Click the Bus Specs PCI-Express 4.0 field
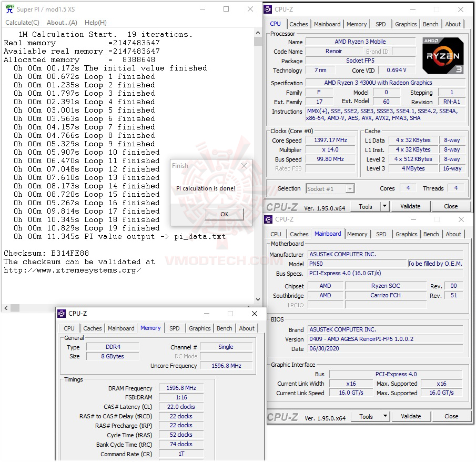 [386, 273]
